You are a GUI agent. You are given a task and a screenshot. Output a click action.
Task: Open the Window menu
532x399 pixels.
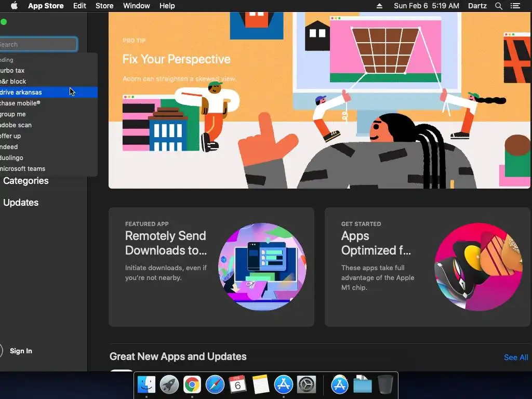(x=137, y=6)
